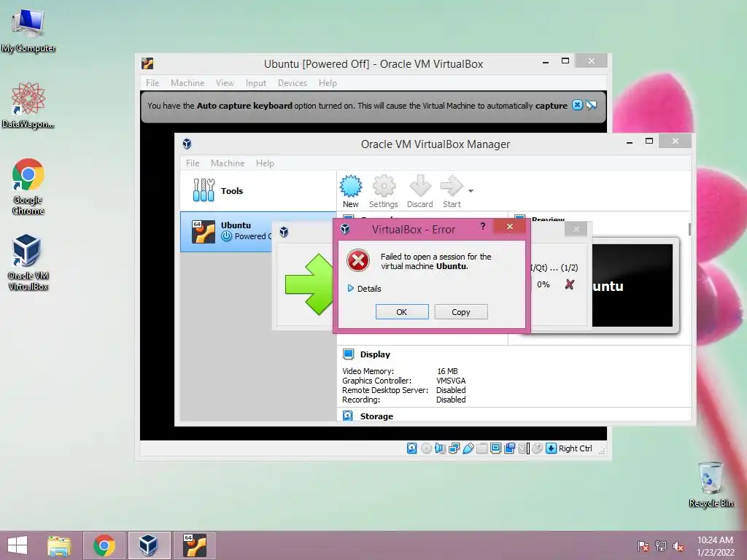The image size is (747, 560).
Task: Click the Remote Desktop Server Disabled value
Action: coord(451,390)
